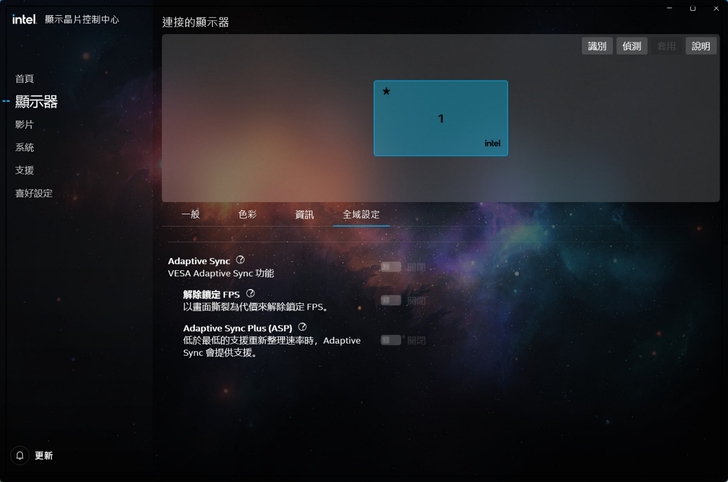Click the VESA Adaptive Sync 功能 description

pyautogui.click(x=221, y=273)
